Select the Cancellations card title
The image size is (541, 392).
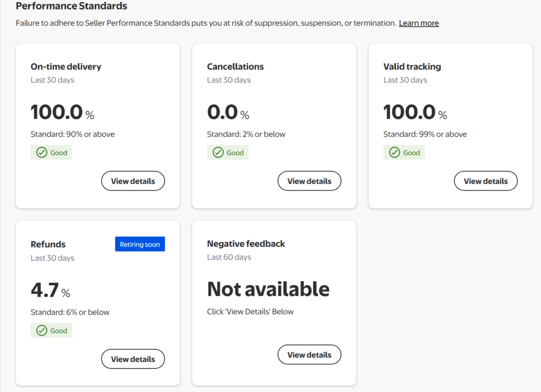[x=235, y=67]
